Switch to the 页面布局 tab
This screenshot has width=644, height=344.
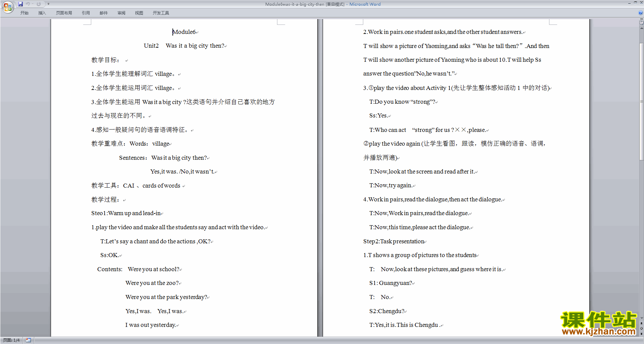64,13
